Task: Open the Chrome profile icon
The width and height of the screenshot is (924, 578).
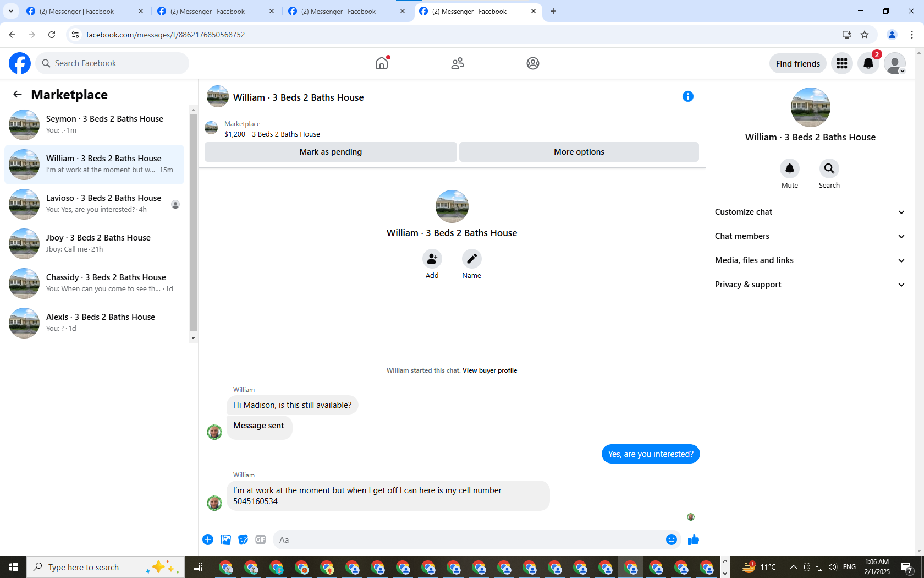Action: [892, 35]
